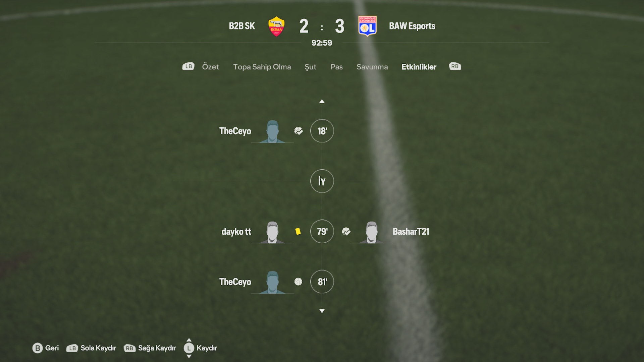This screenshot has width=644, height=362.
Task: Open the Topa Sahip Olma tab
Action: (x=262, y=67)
